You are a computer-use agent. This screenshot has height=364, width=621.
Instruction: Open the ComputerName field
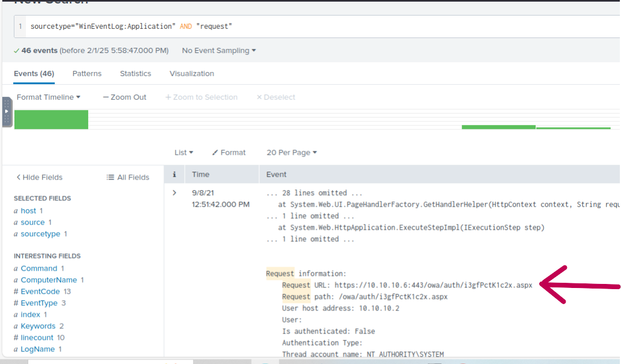click(49, 280)
